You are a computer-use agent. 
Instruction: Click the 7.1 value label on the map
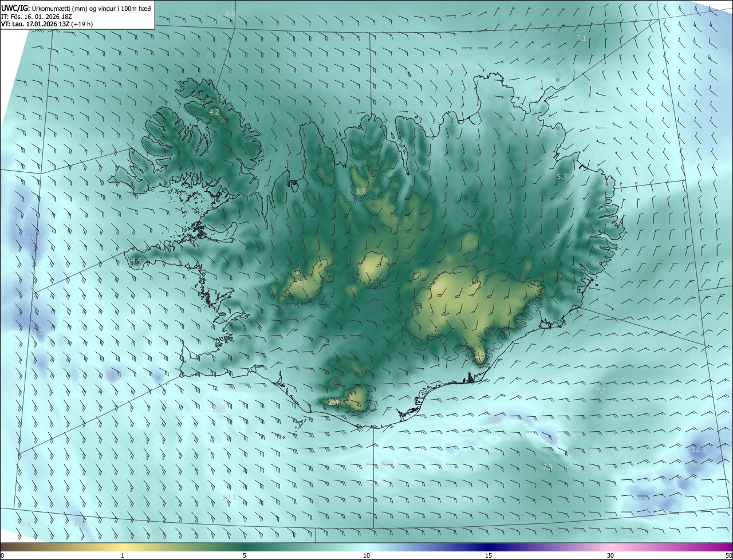point(581,38)
